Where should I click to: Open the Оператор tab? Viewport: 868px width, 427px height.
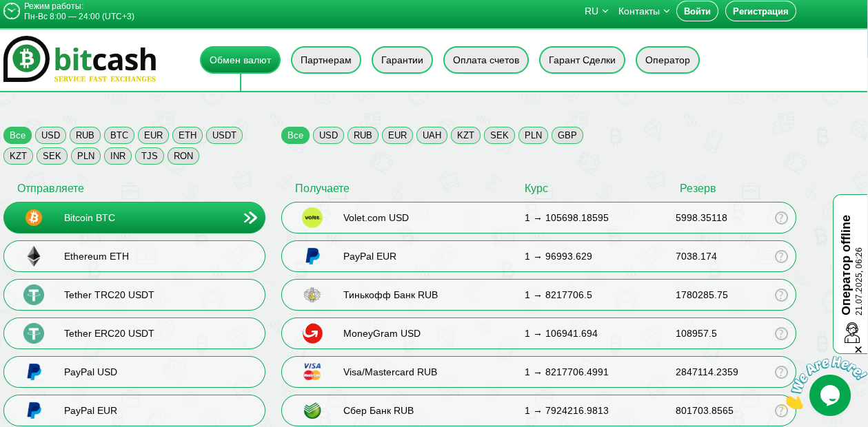[667, 60]
